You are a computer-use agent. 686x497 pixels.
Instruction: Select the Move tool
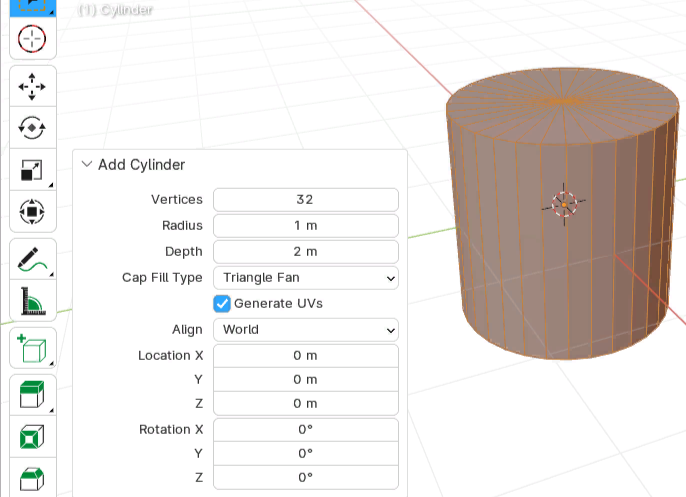(x=33, y=86)
